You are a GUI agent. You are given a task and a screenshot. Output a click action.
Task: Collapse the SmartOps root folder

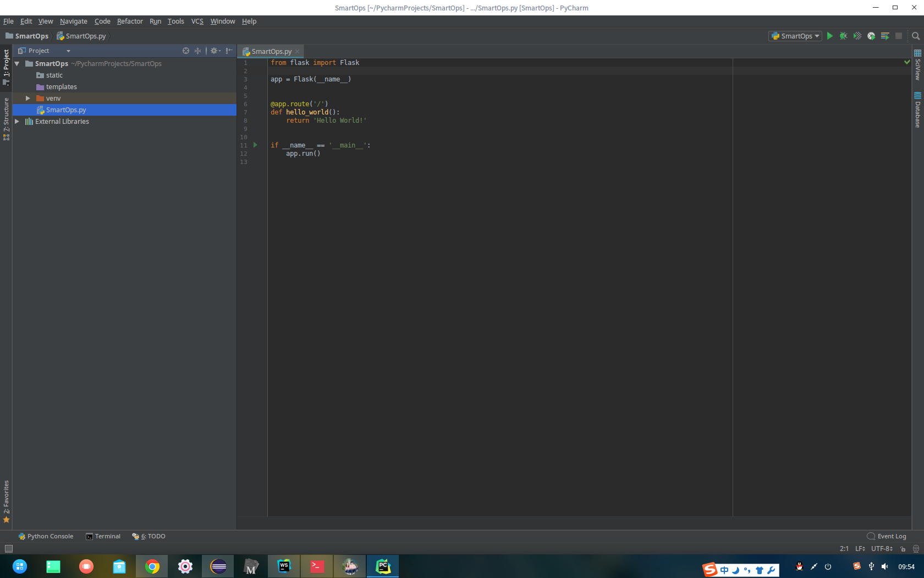(x=17, y=64)
